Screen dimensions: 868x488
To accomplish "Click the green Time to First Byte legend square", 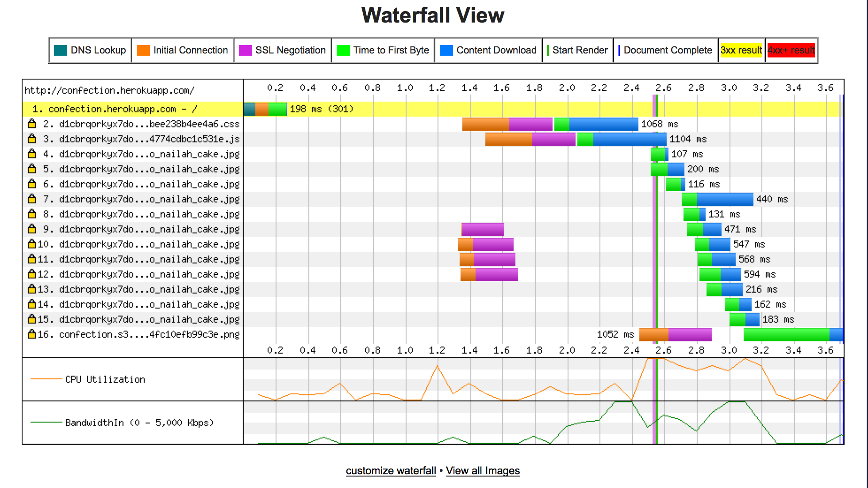I will point(342,50).
